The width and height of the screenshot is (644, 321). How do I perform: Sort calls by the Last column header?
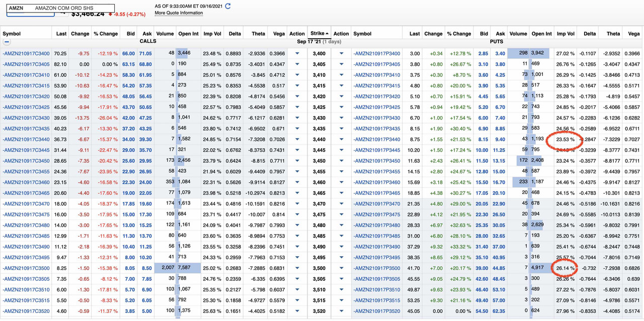click(x=61, y=34)
